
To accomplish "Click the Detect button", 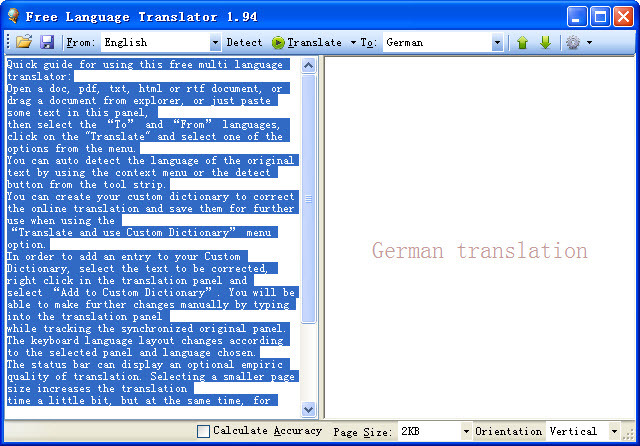I will click(244, 42).
